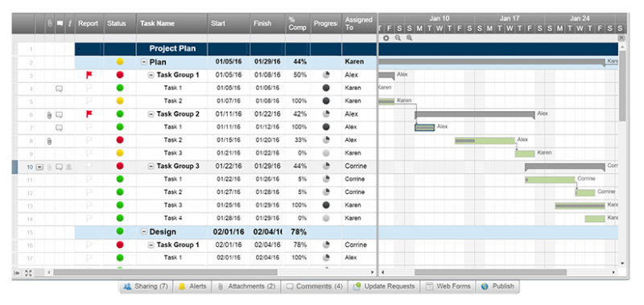Open the attachment paperclip on row 8

pyautogui.click(x=49, y=141)
